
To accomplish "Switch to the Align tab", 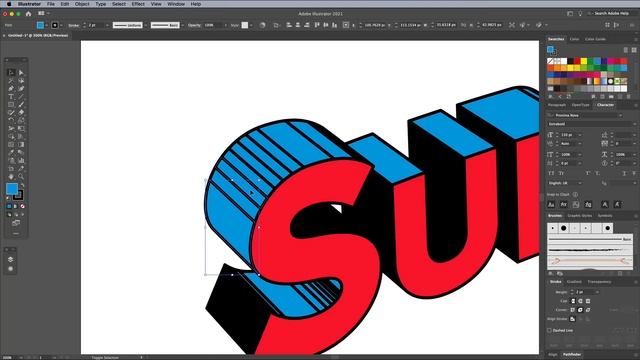I will pyautogui.click(x=553, y=354).
